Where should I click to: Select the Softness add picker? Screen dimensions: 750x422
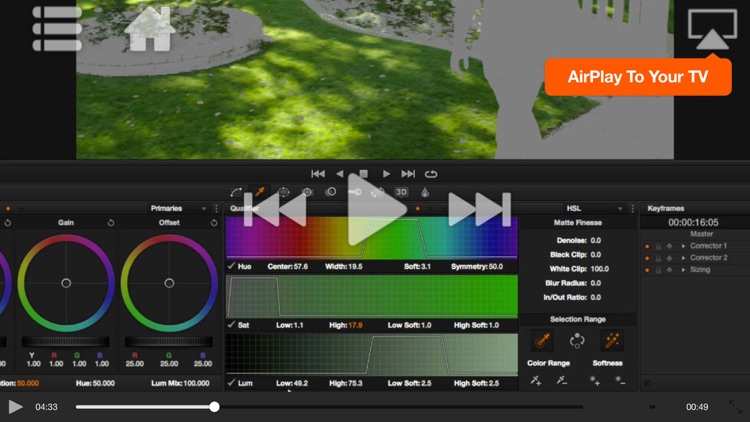595,381
